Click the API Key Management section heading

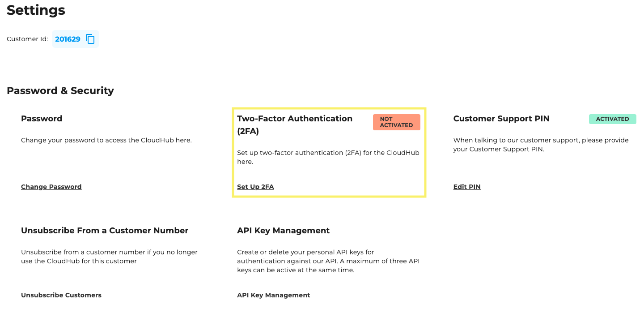[x=283, y=231]
